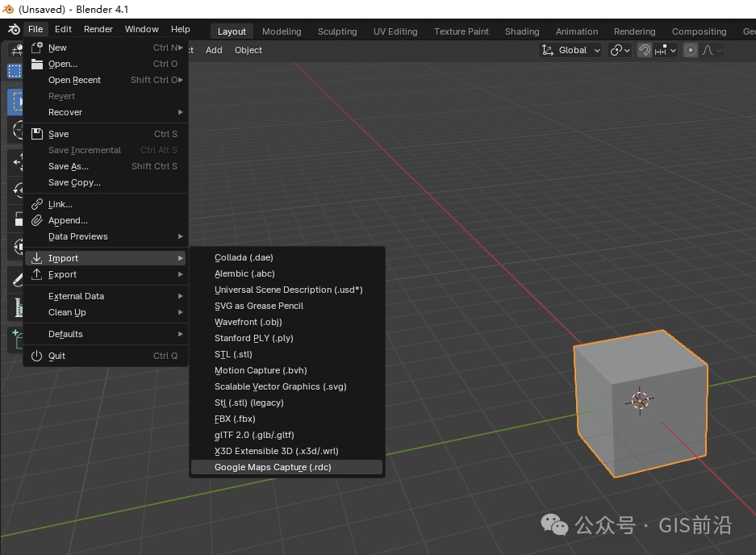Import Wavefront (.obj) file
The image size is (756, 555).
(287, 322)
